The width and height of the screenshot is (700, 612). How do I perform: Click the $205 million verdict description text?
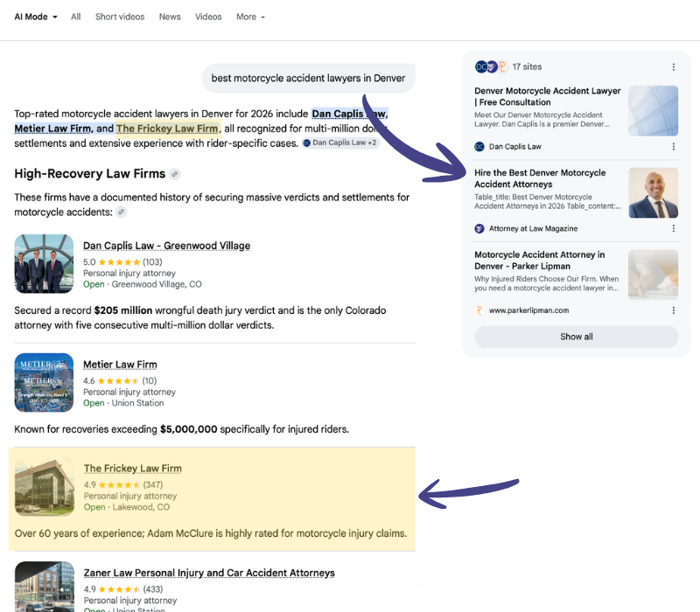pyautogui.click(x=200, y=317)
